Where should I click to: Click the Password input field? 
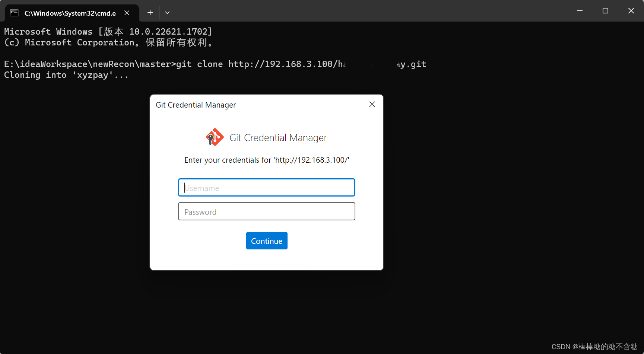(266, 211)
